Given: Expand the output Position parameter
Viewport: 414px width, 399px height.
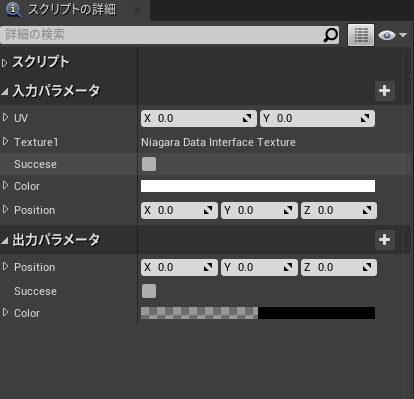Looking at the screenshot, I should tap(5, 266).
